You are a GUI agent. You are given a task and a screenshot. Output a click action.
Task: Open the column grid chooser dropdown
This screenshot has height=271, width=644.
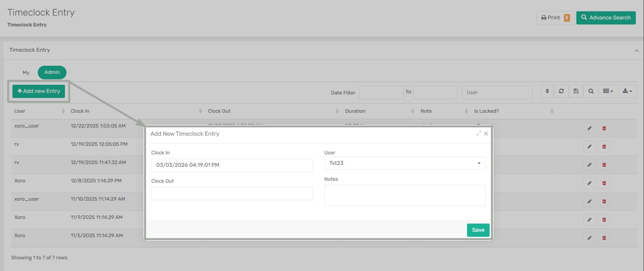tap(608, 91)
